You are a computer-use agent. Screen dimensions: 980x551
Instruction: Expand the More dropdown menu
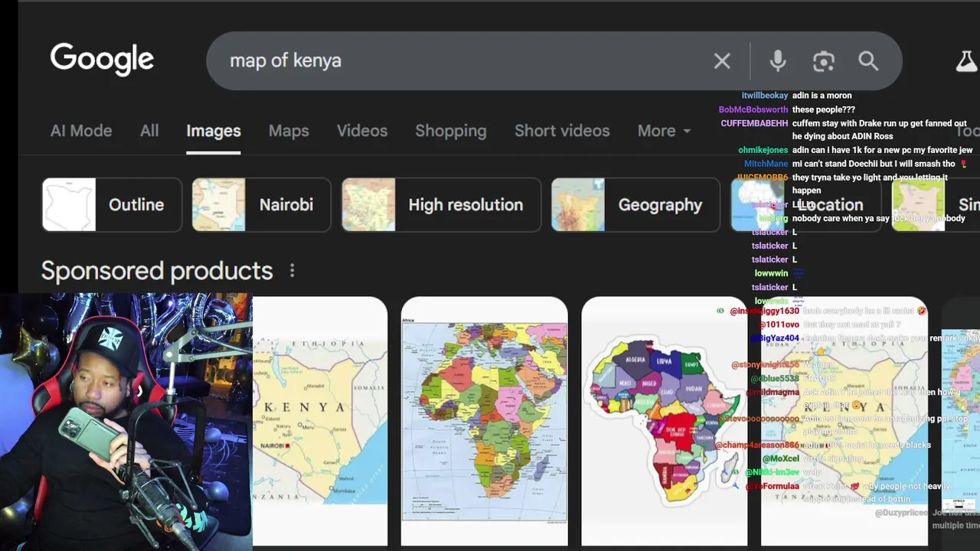click(x=664, y=131)
